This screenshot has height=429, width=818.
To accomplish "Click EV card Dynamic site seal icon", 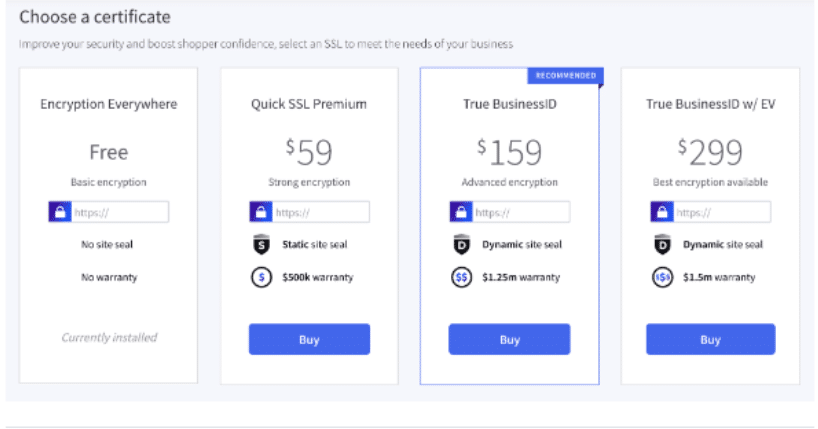I will tap(662, 244).
